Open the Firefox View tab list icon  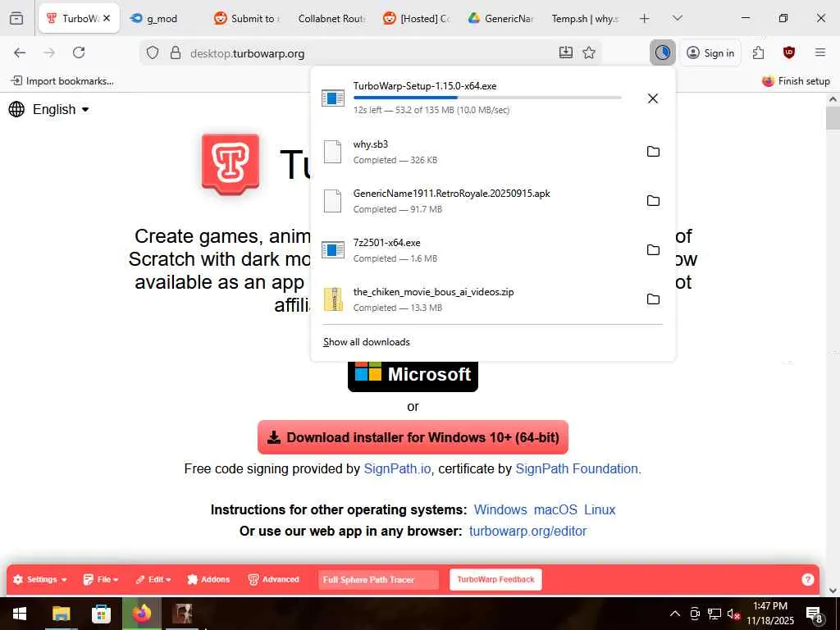tap(16, 18)
